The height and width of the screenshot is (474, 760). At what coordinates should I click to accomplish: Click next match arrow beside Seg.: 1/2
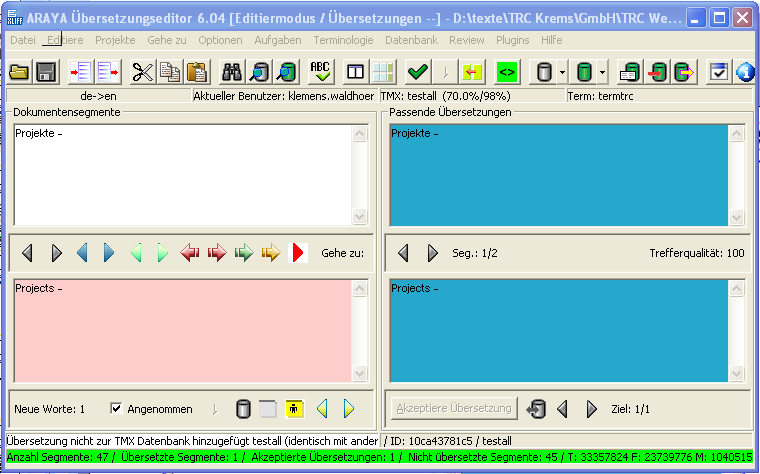coord(432,253)
